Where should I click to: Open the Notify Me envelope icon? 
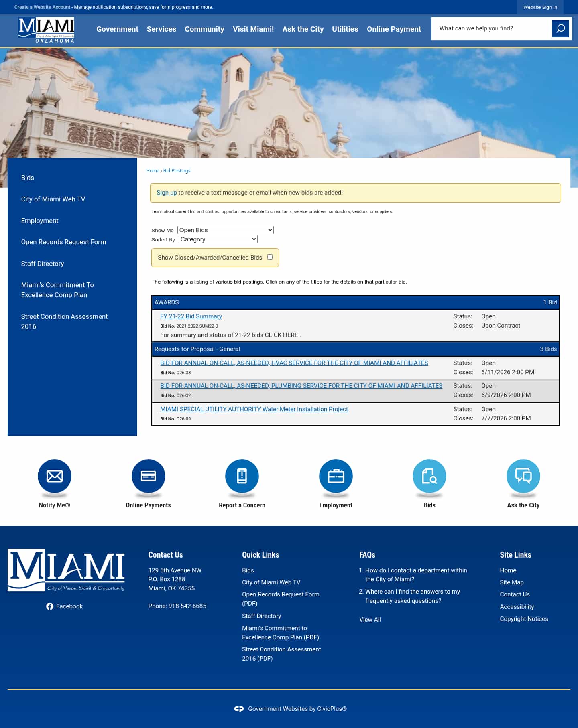(55, 476)
